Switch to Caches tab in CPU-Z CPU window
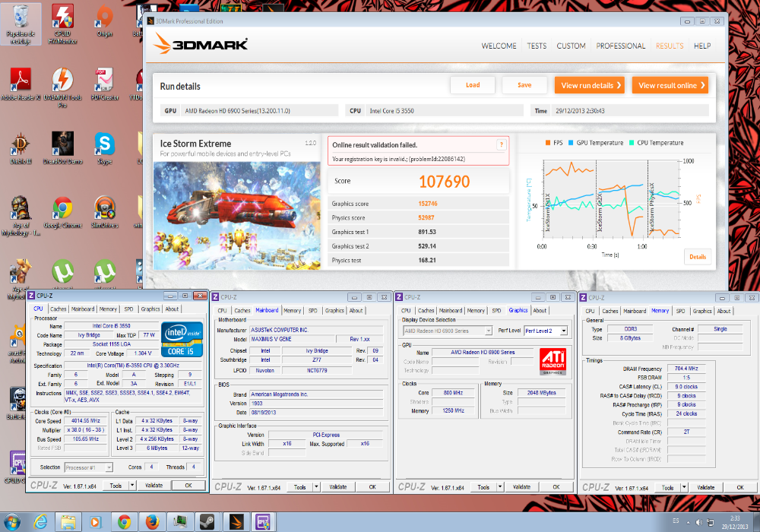This screenshot has width=760, height=532. [59, 309]
